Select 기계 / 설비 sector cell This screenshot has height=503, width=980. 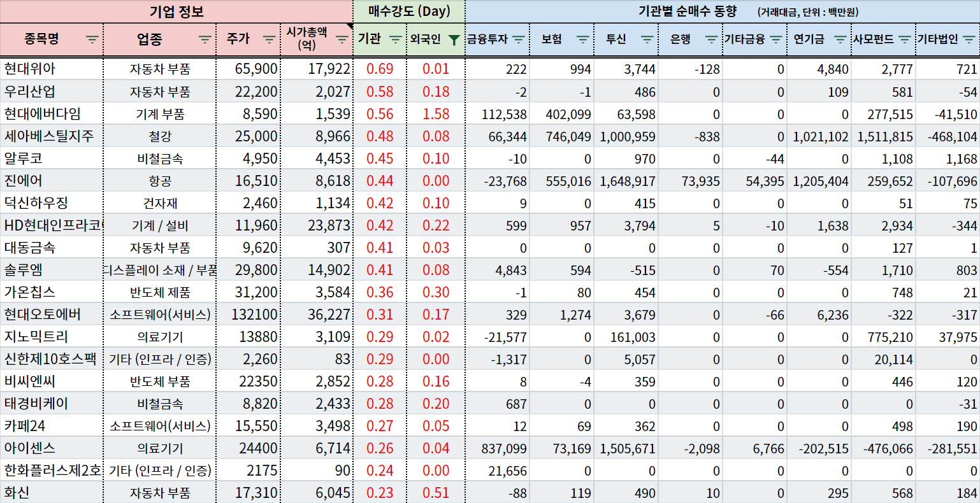point(160,225)
